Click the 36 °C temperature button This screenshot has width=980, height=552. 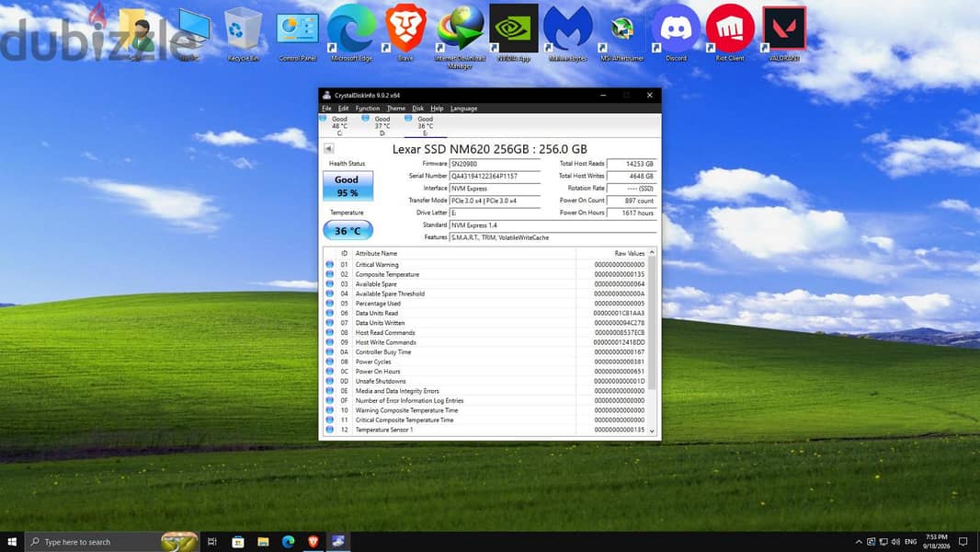coord(348,230)
